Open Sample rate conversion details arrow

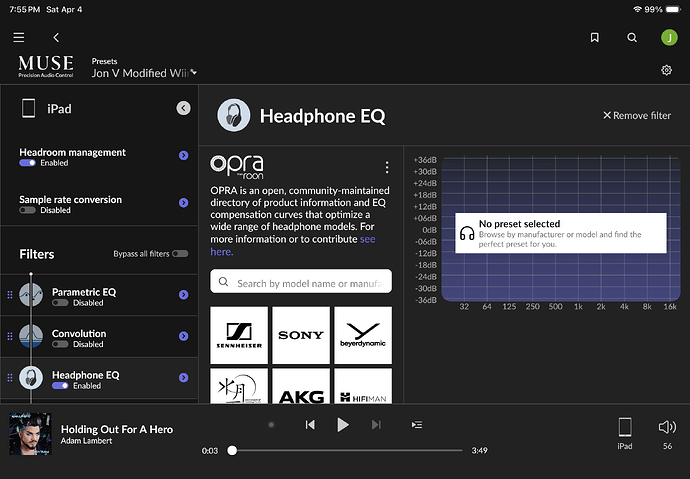click(x=184, y=203)
